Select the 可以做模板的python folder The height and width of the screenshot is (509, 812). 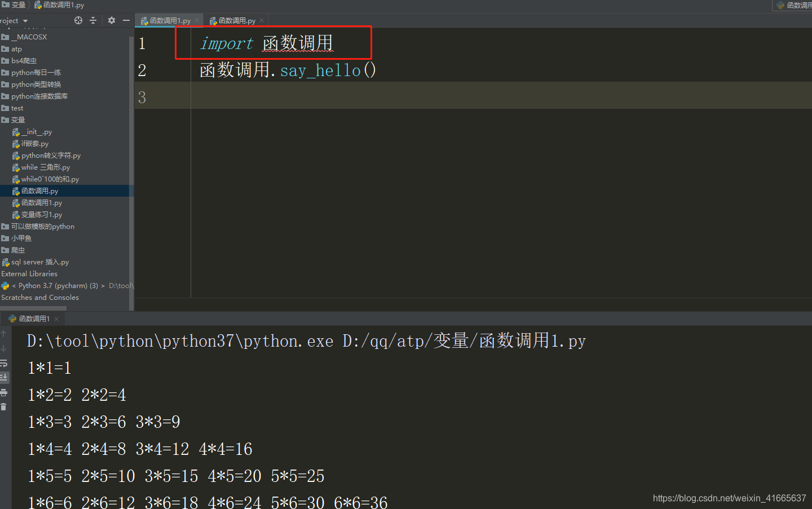pyautogui.click(x=38, y=227)
